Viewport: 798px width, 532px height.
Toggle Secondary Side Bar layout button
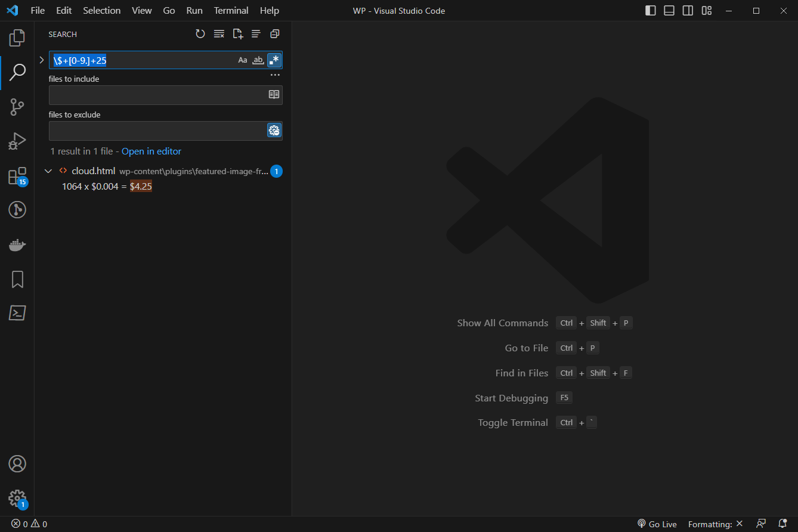[x=688, y=11]
